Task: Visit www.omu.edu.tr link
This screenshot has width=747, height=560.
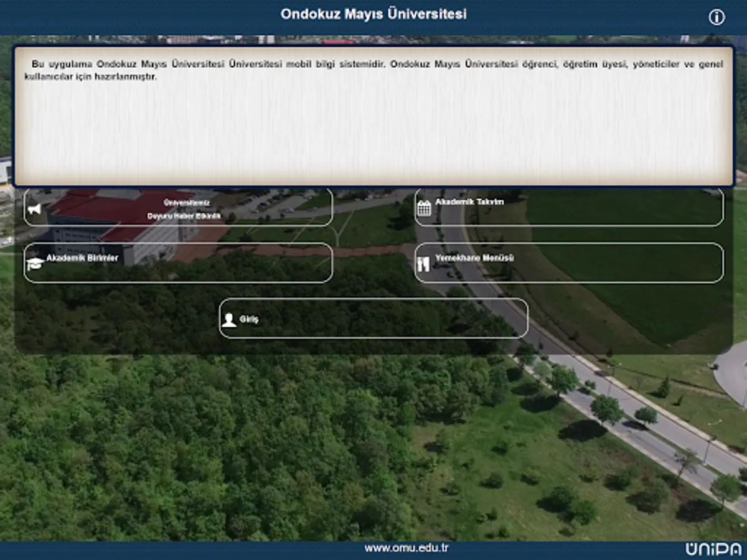Action: click(406, 548)
